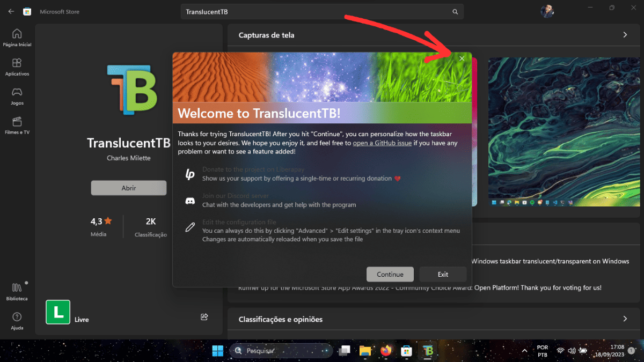Launch Firefox from the taskbar
Screen dimensions: 644x362
click(386, 351)
